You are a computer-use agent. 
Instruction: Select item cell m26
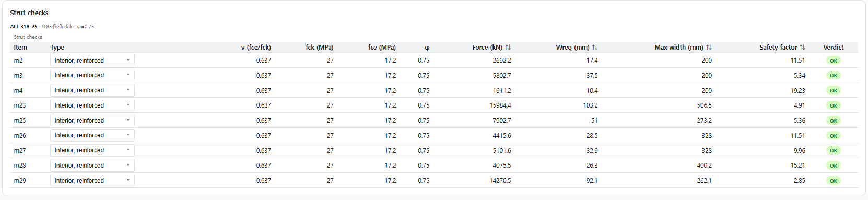coord(20,136)
